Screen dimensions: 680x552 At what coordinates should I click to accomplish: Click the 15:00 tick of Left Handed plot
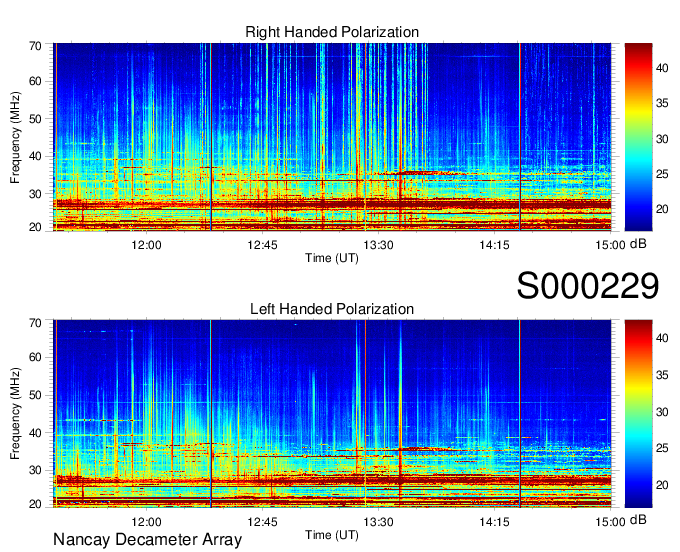coord(610,522)
